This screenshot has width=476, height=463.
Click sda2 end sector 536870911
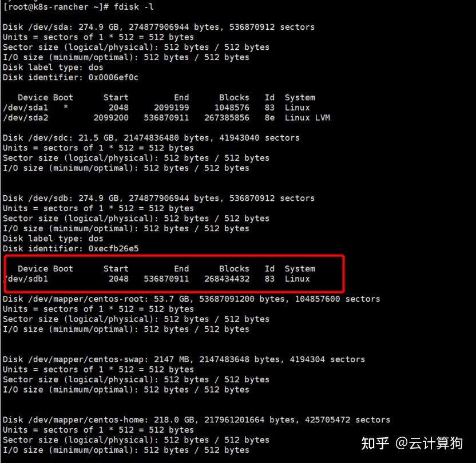(166, 117)
